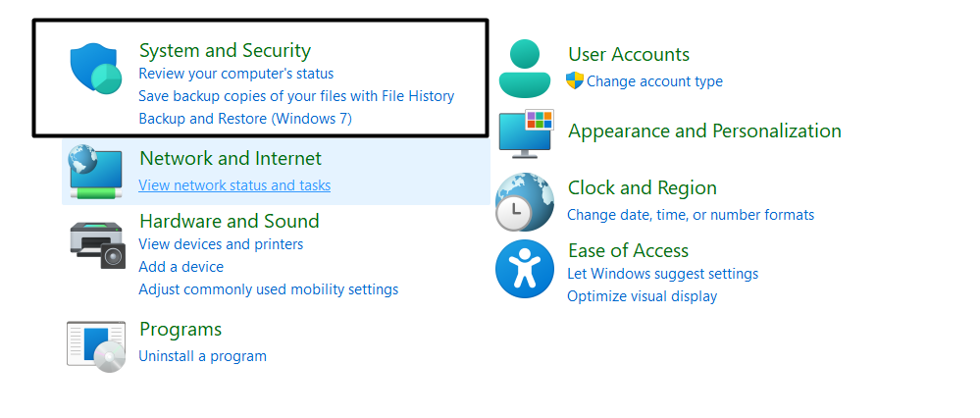Image resolution: width=980 pixels, height=418 pixels.
Task: Open Save backup copies with File History
Action: click(x=296, y=96)
